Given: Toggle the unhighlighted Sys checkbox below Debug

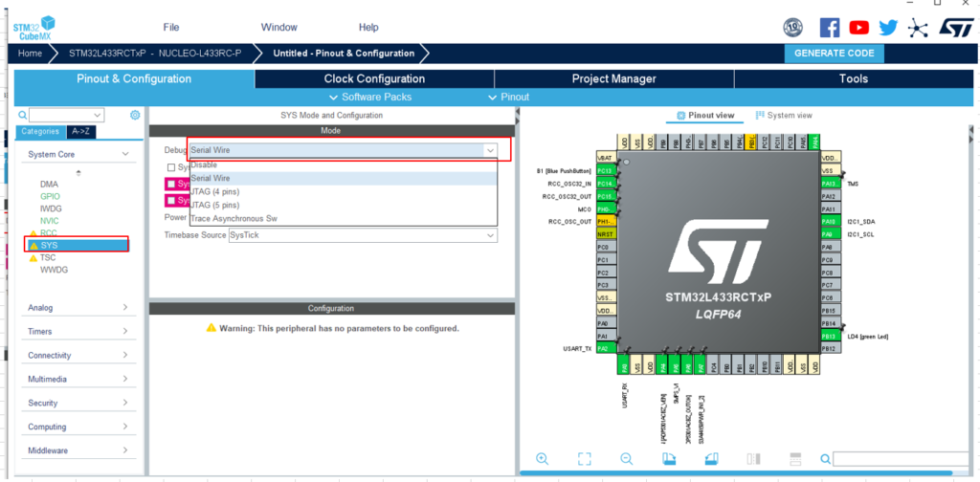Looking at the screenshot, I should tap(171, 167).
